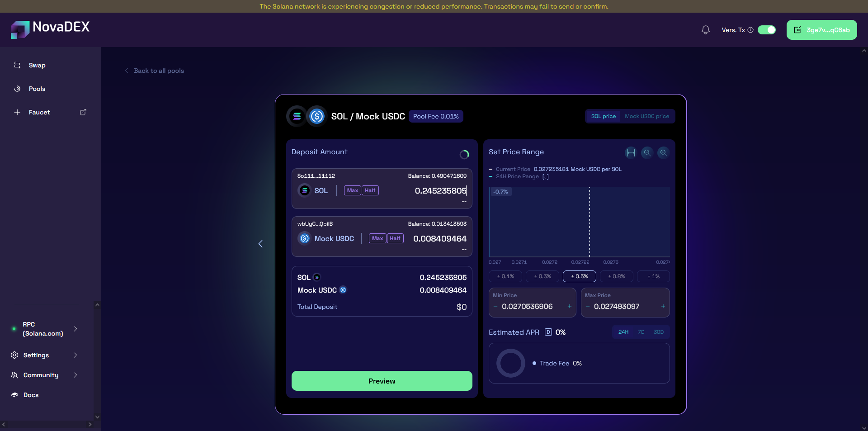The width and height of the screenshot is (868, 431).
Task: Open the Swap page
Action: click(x=37, y=65)
